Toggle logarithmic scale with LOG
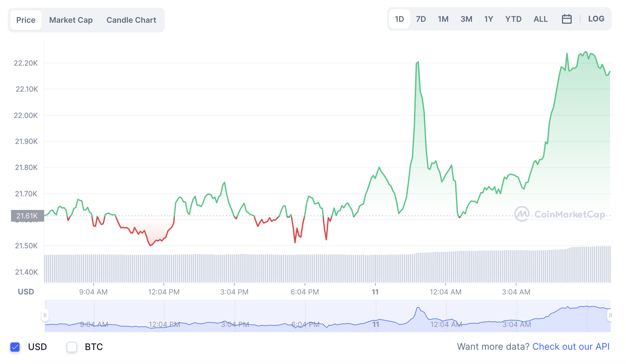 [x=596, y=19]
